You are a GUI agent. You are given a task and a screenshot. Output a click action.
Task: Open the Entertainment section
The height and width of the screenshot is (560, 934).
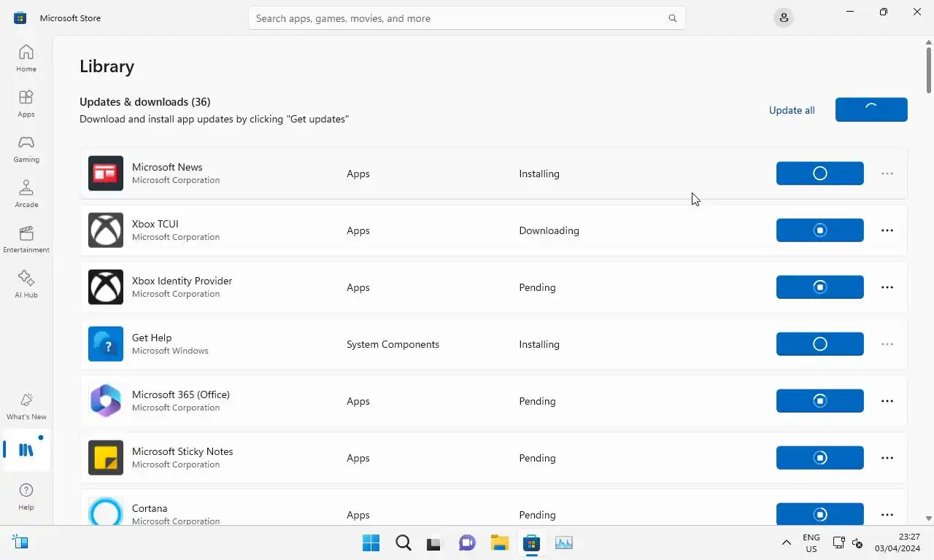point(26,239)
